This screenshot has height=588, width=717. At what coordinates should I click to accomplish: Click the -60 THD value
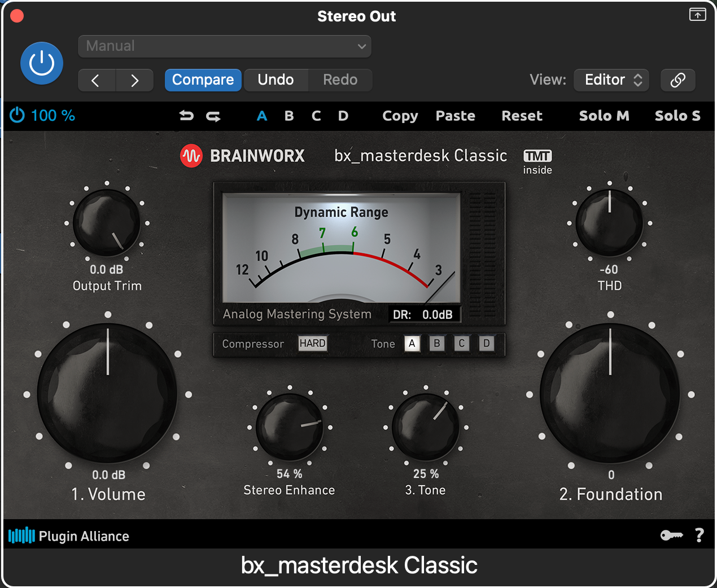(x=609, y=270)
